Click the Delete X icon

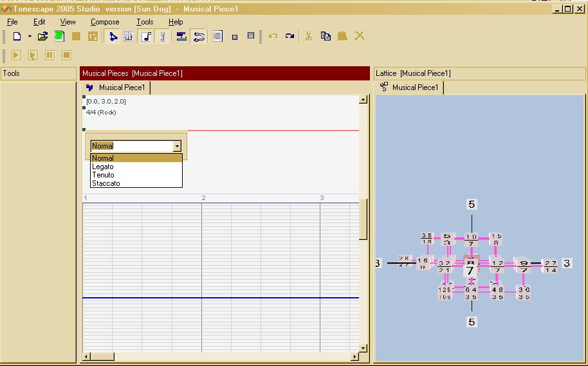click(359, 37)
